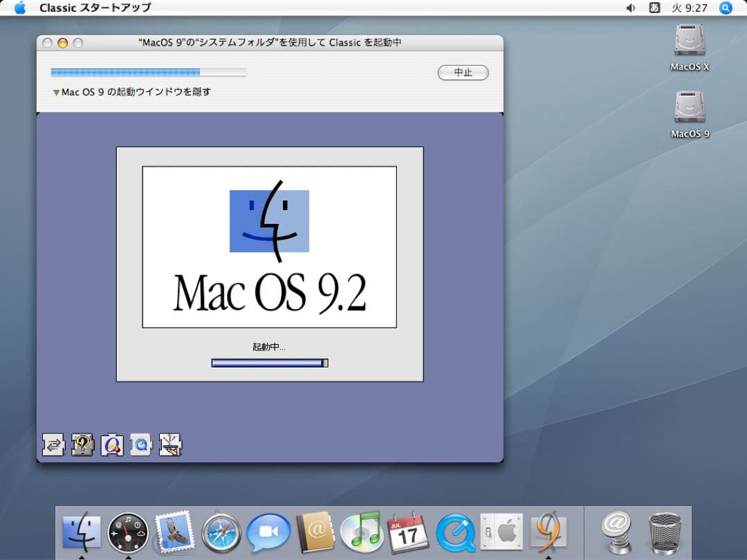Open Address Book from the Dock
Viewport: 747px width, 560px height.
(315, 532)
